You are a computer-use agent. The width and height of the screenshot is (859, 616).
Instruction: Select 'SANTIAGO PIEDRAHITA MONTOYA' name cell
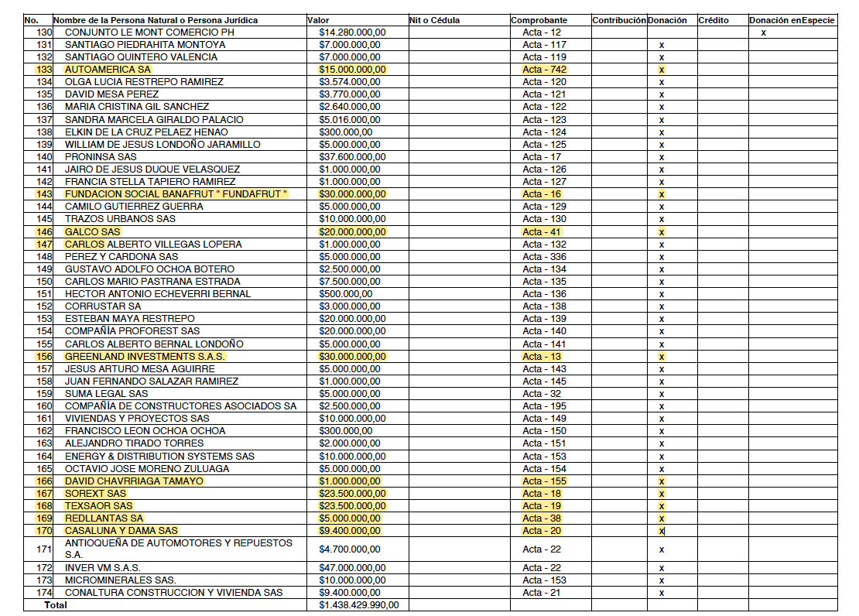(145, 44)
